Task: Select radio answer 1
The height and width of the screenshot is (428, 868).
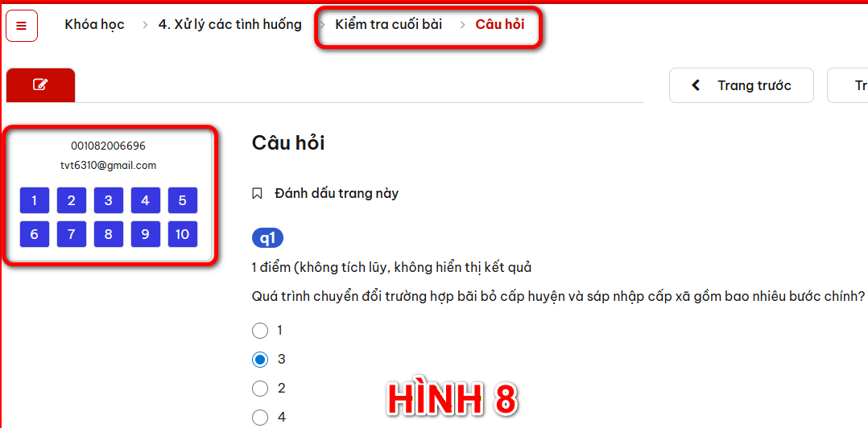Action: (259, 331)
